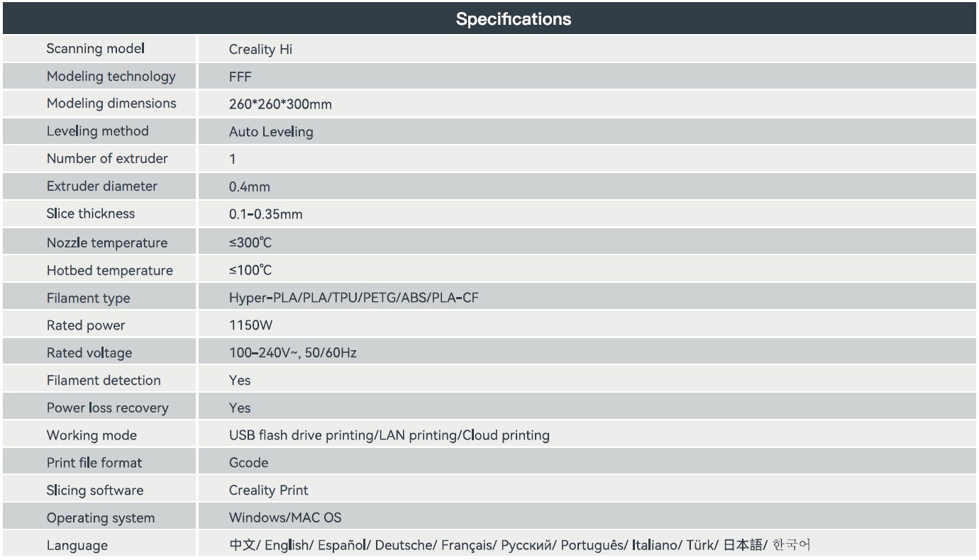
Task: Click the Creality Print slicing software value
Action: (269, 491)
